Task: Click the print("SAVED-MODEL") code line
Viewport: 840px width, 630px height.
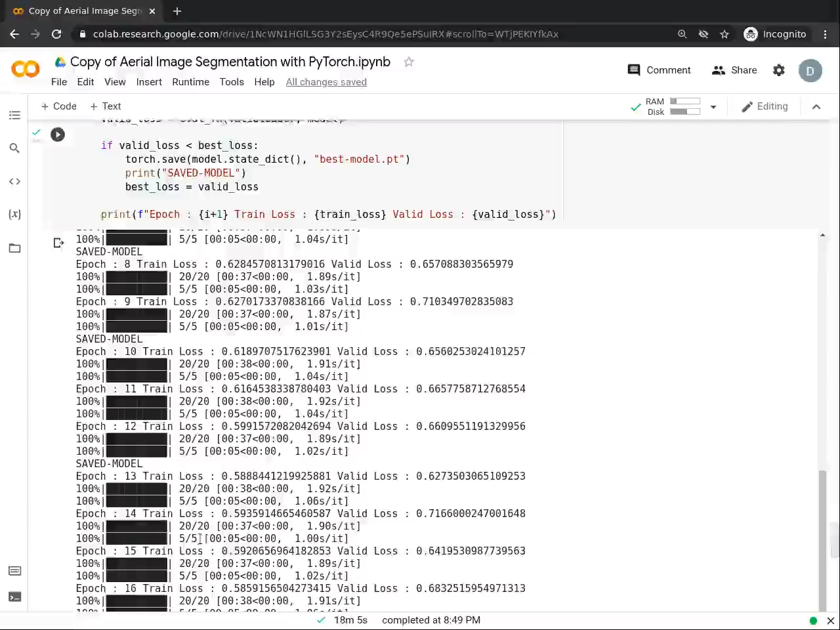Action: 186,173
